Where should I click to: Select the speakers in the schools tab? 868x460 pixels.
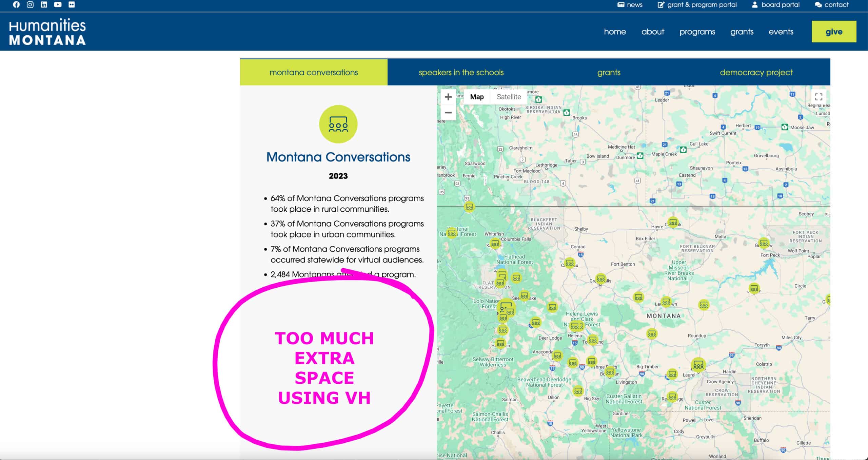(461, 72)
